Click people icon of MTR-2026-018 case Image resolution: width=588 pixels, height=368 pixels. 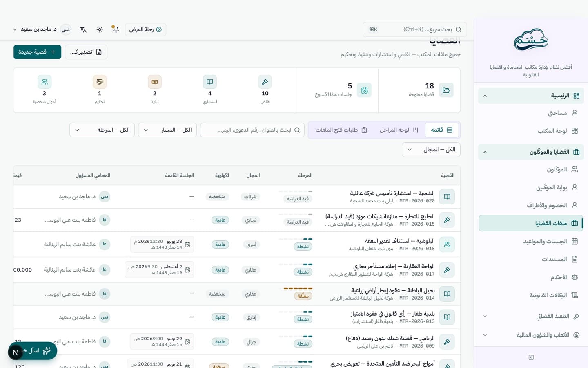click(x=447, y=245)
